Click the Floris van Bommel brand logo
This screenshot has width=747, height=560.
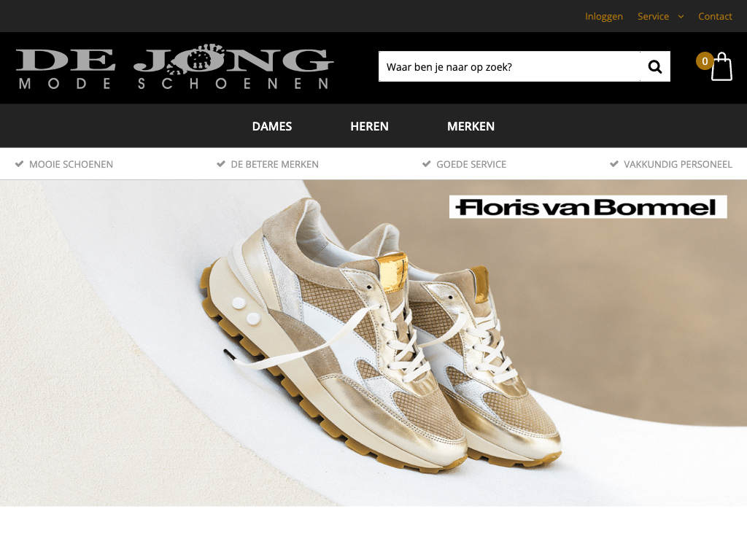tap(588, 206)
